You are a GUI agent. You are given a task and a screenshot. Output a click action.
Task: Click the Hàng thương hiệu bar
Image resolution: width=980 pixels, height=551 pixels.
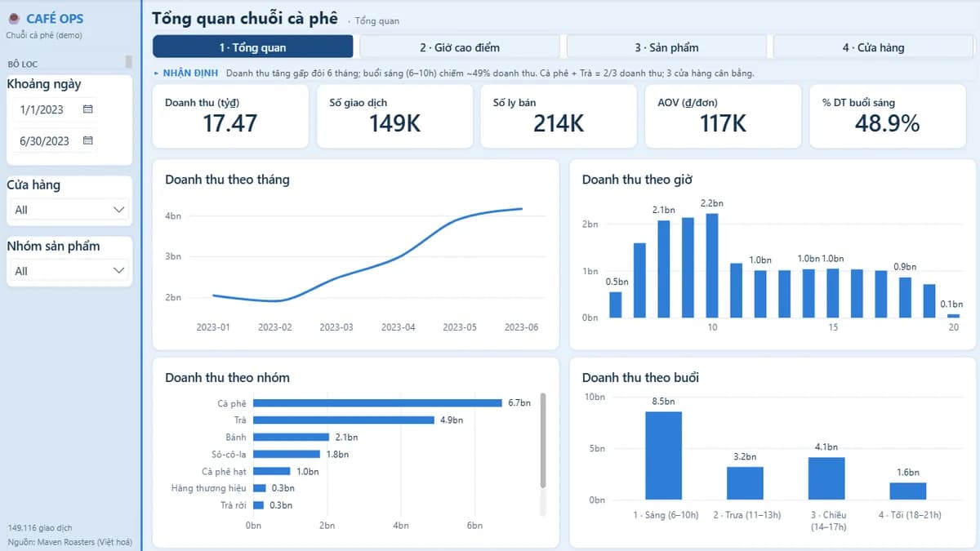pyautogui.click(x=259, y=488)
